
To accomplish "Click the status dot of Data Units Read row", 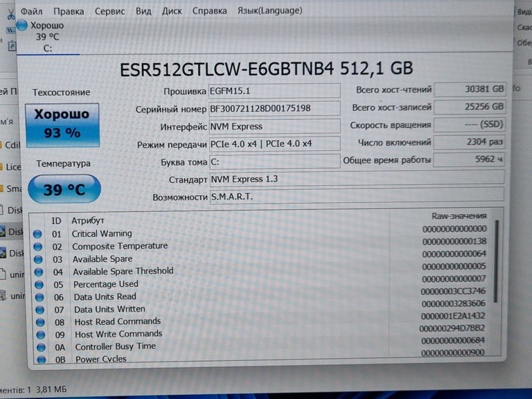I will coord(39,297).
